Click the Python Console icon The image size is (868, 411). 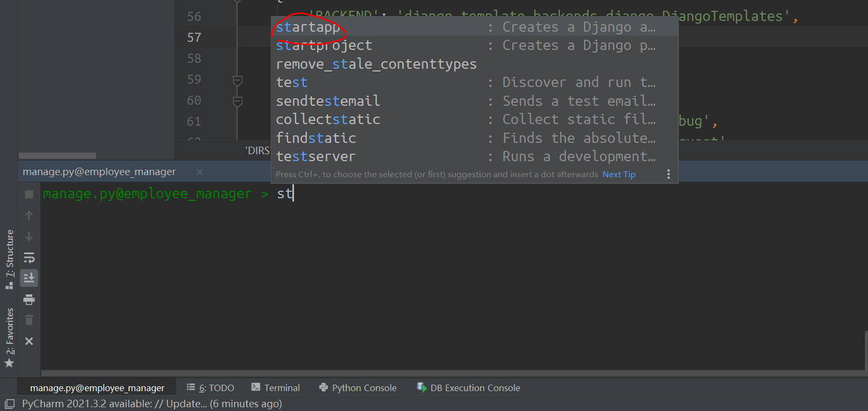click(324, 387)
